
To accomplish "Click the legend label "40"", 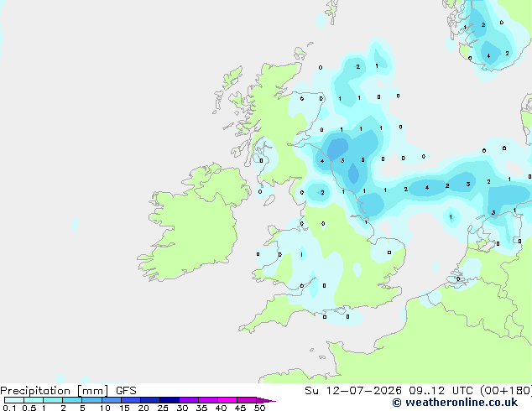I will (x=221, y=408).
